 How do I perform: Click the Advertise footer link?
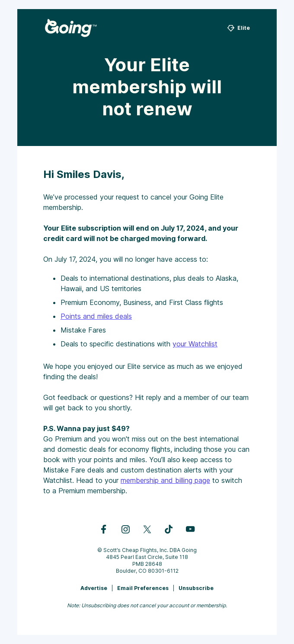tap(94, 588)
